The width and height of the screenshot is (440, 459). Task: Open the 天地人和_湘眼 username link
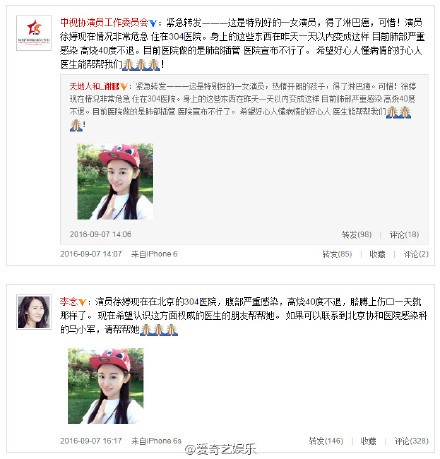coord(94,87)
